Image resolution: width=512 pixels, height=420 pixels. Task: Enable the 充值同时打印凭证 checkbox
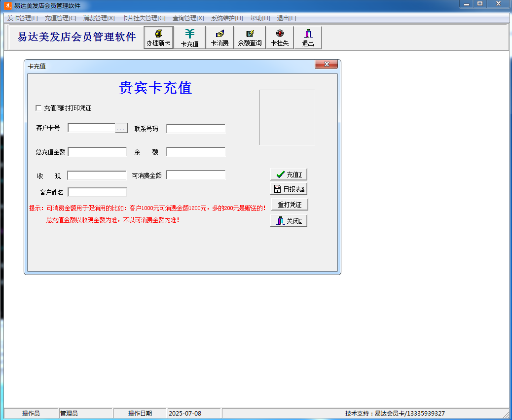(x=38, y=108)
